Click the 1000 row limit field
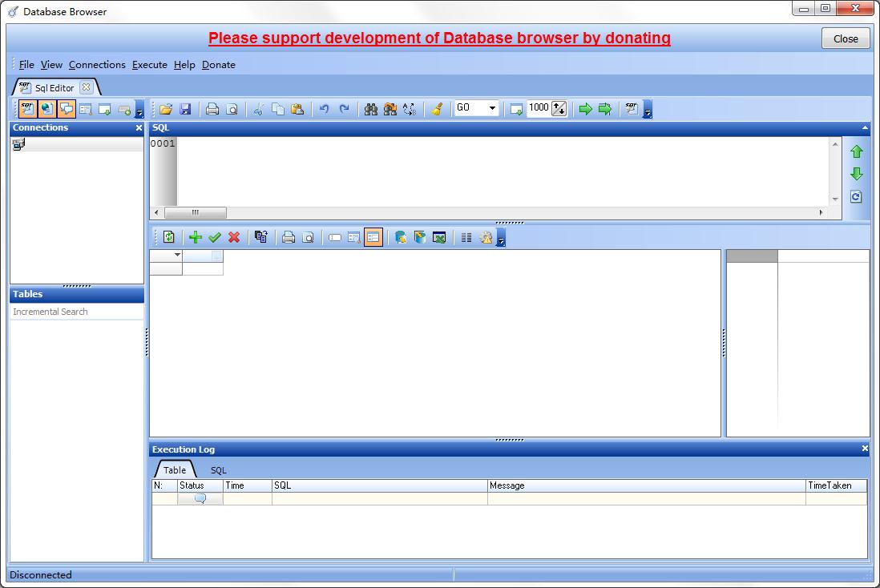The width and height of the screenshot is (880, 588). (x=539, y=107)
